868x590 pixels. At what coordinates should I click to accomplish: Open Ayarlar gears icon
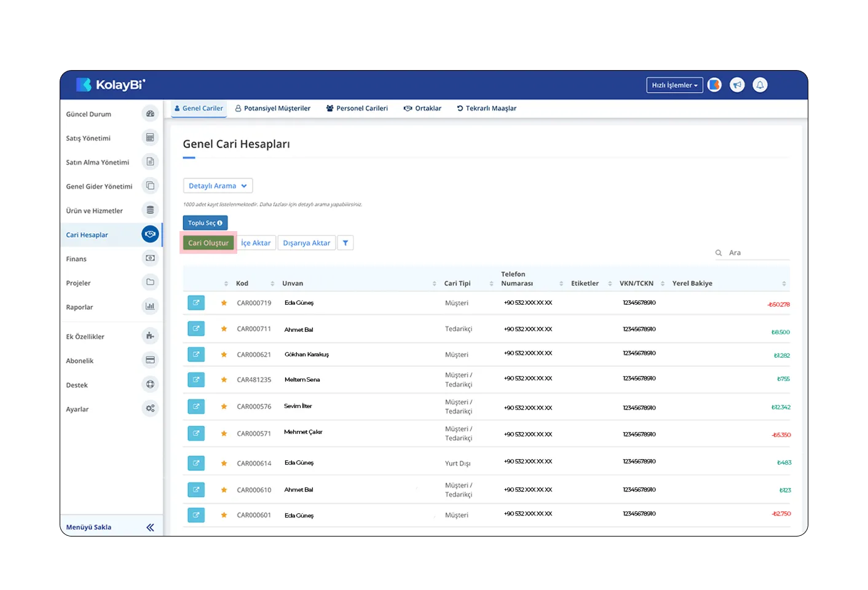tap(150, 408)
